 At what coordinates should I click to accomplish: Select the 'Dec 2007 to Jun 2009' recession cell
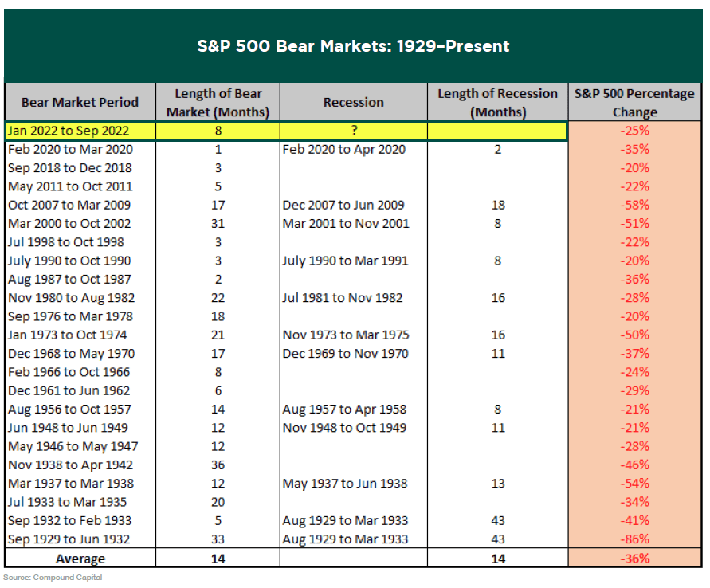click(343, 205)
